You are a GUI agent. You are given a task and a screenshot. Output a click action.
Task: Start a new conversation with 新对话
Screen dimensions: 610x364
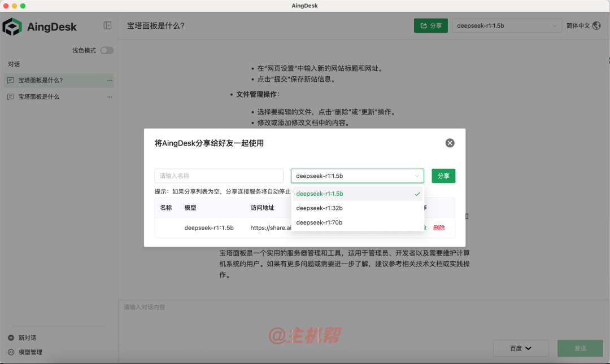[x=23, y=338]
